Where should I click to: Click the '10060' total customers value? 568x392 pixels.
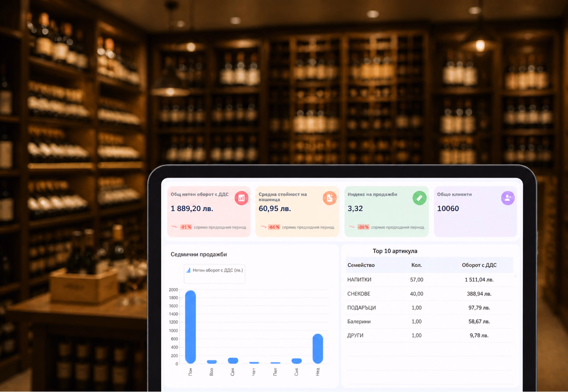click(x=448, y=208)
